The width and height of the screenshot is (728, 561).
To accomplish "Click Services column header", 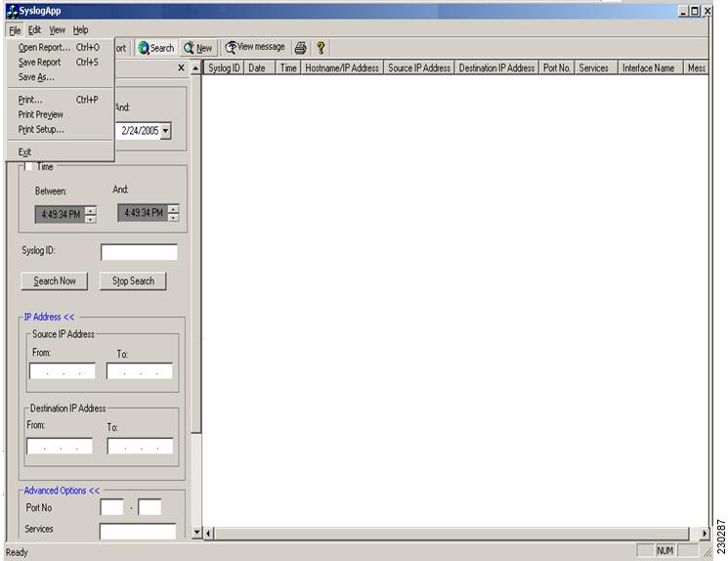I will point(596,67).
